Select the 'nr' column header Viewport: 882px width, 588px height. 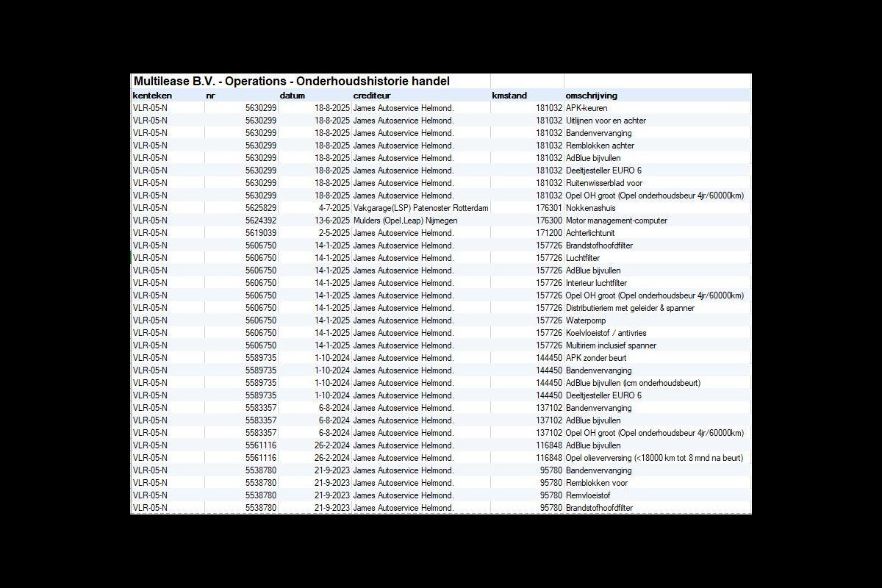(211, 96)
